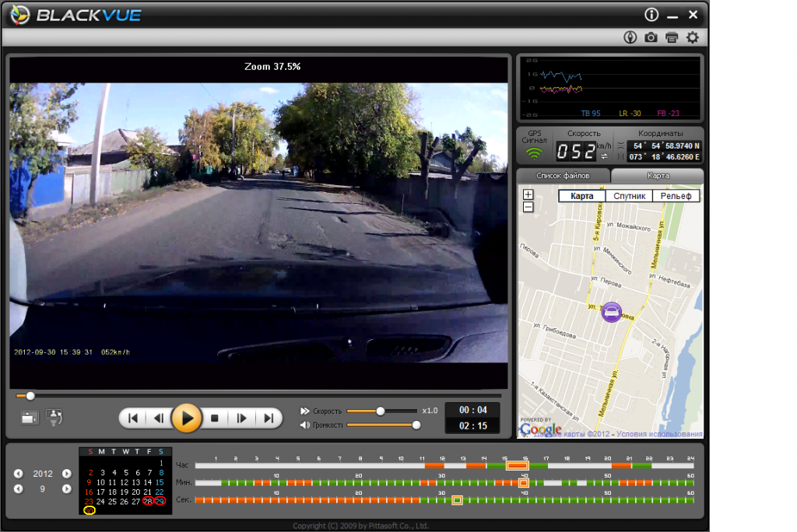Click the screenshot capture camera icon
The width and height of the screenshot is (797, 532).
651,37
